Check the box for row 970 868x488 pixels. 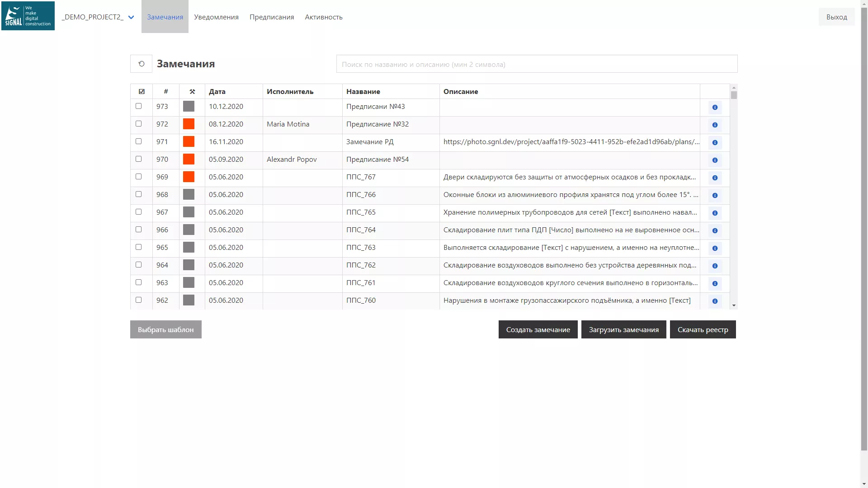pyautogui.click(x=139, y=159)
